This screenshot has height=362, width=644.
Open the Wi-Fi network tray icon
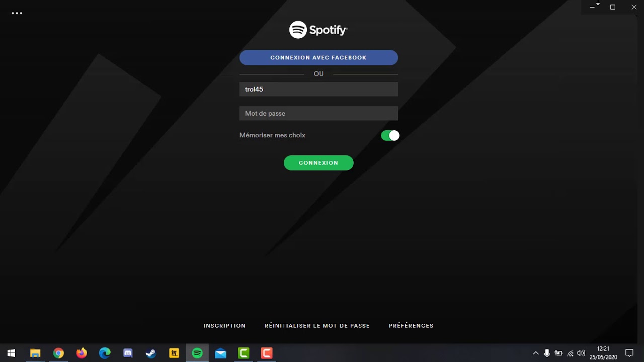(x=570, y=353)
